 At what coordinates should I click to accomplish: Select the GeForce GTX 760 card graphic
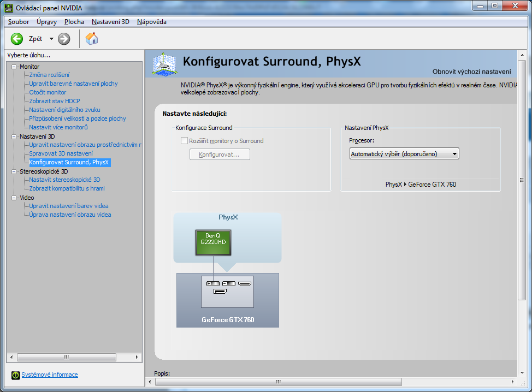click(228, 300)
